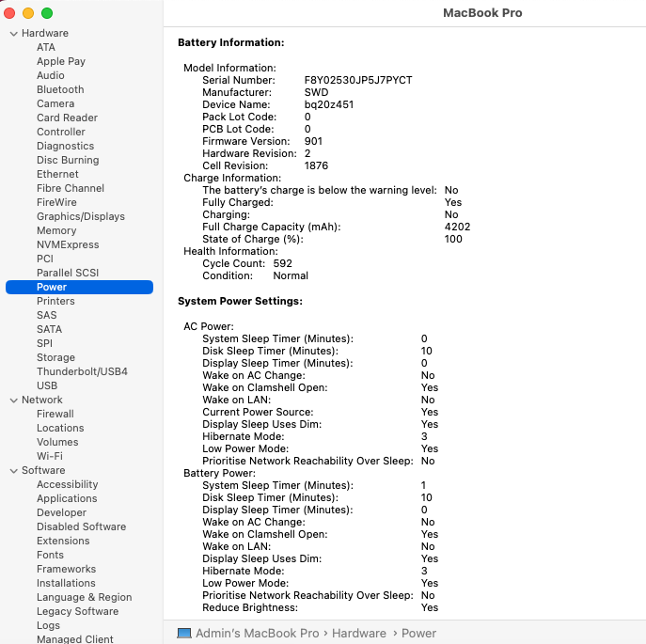Open the Printers entry

tap(55, 301)
